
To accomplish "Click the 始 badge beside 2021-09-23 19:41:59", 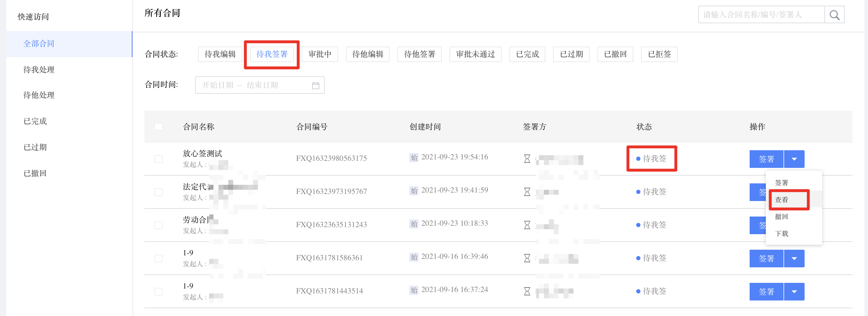I will [414, 190].
